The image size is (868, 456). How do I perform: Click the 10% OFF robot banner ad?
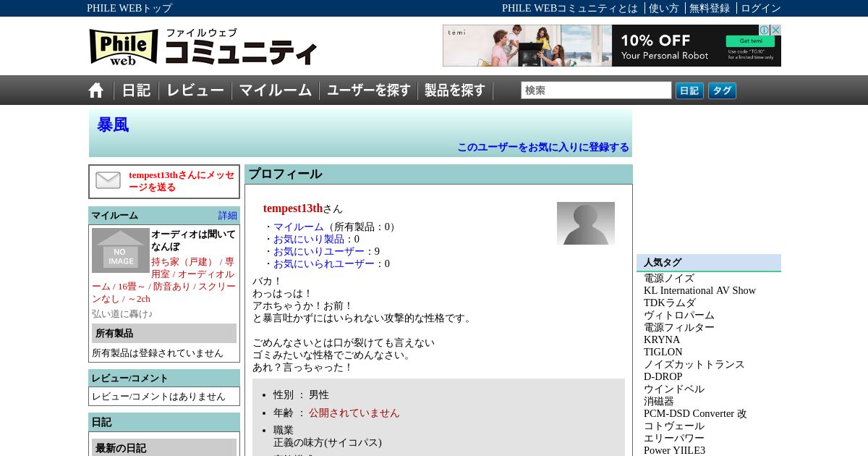pos(612,46)
